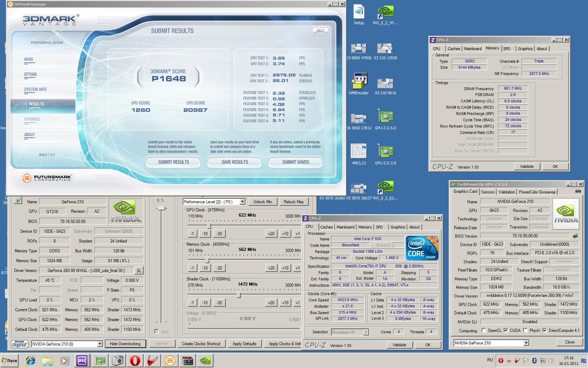The width and height of the screenshot is (588, 368).
Task: Toggle the PhysX checkbox in GPU-Z
Action: (526, 330)
